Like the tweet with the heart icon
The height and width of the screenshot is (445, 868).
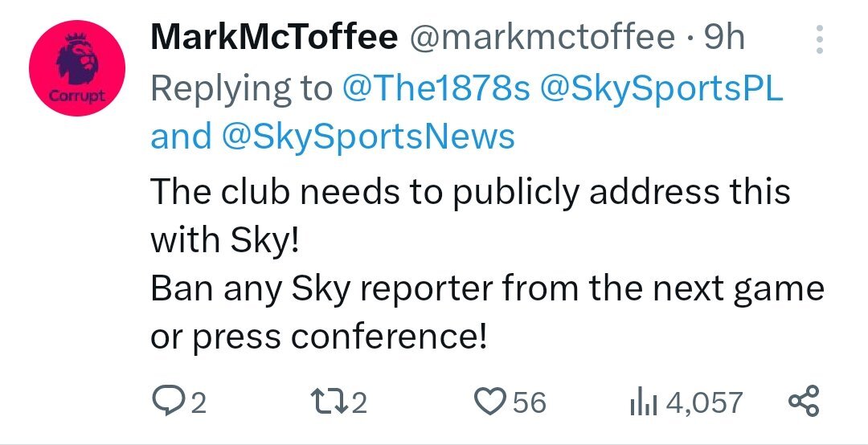(x=491, y=402)
